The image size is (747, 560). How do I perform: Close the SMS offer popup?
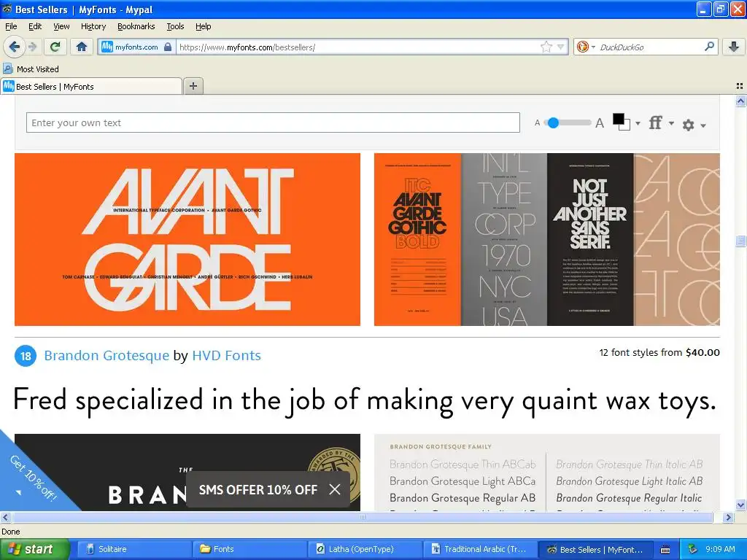(335, 489)
